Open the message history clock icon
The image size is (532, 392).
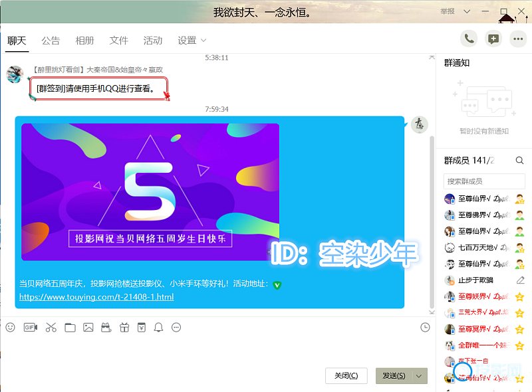click(426, 327)
